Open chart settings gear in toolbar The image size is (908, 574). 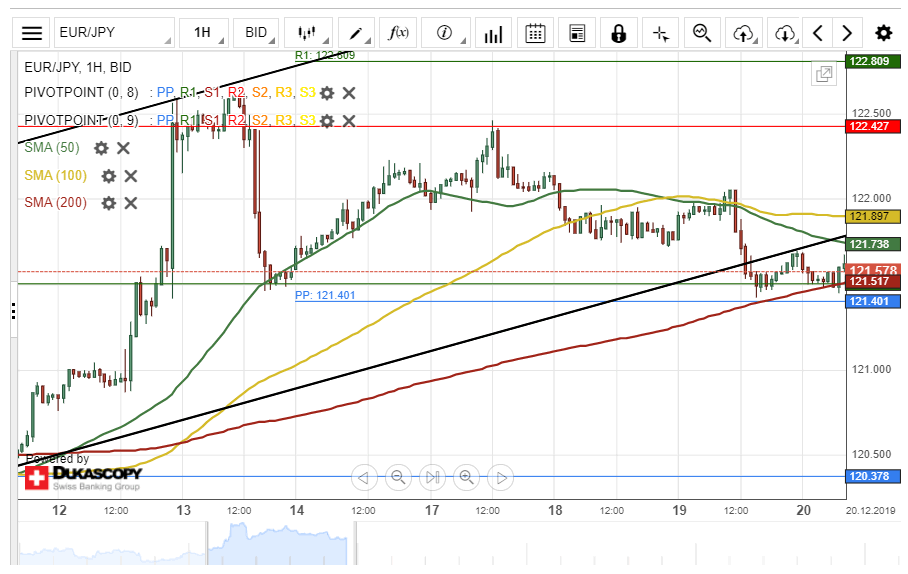click(883, 33)
